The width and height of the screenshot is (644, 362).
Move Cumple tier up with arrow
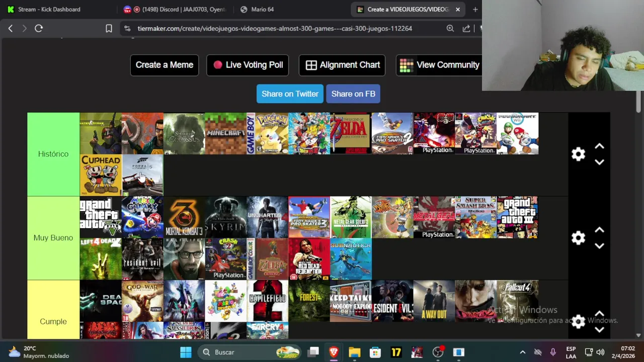599,314
